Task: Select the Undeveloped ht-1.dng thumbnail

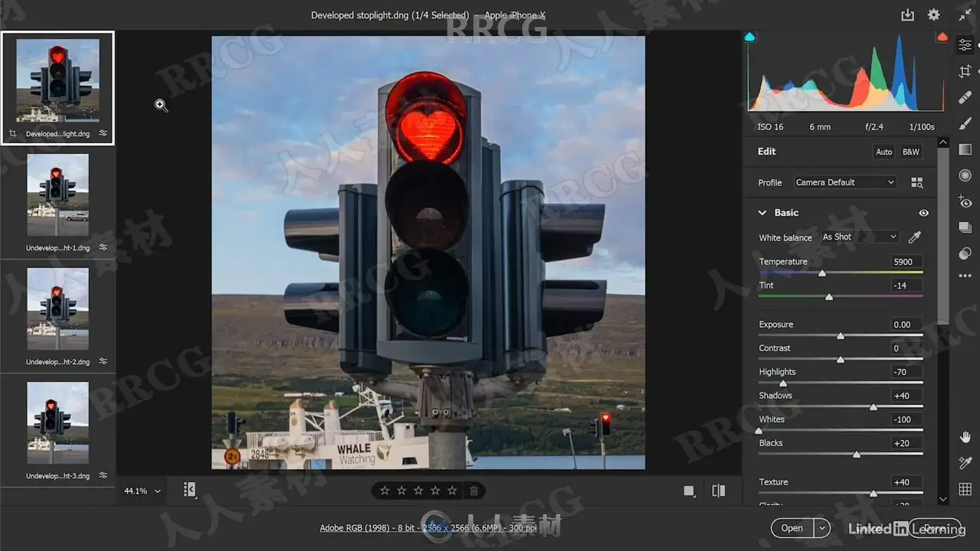Action: coord(57,195)
